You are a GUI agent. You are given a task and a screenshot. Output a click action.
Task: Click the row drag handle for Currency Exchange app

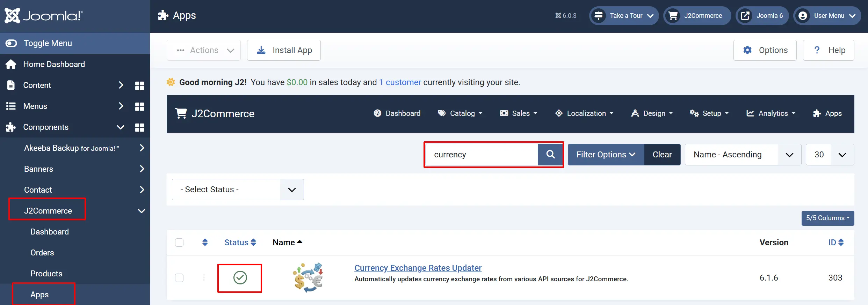[x=204, y=278]
